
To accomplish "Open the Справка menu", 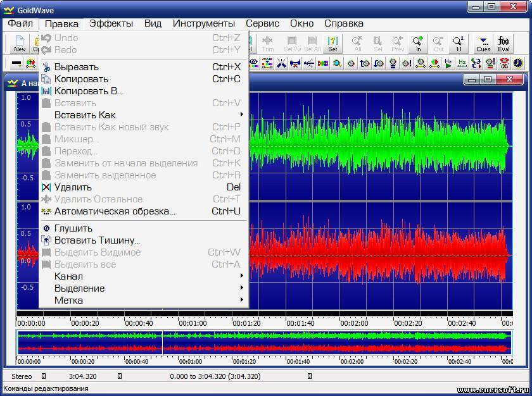I will pos(344,23).
